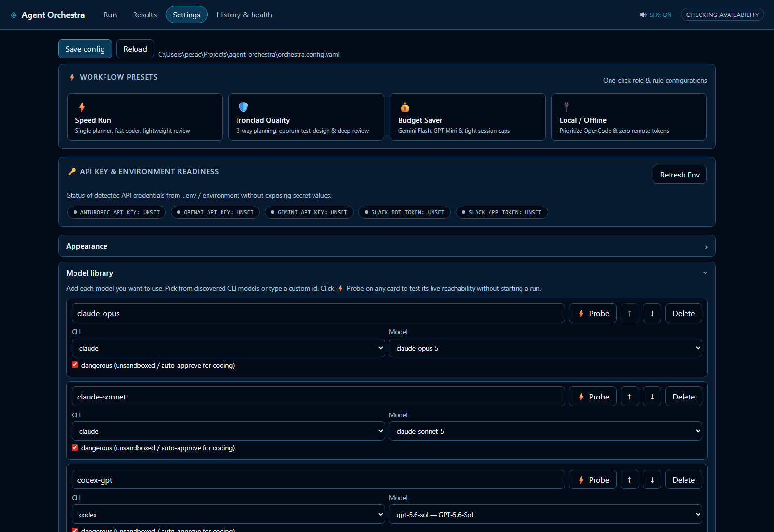
Task: Move codex-gpt model up
Action: pos(630,480)
